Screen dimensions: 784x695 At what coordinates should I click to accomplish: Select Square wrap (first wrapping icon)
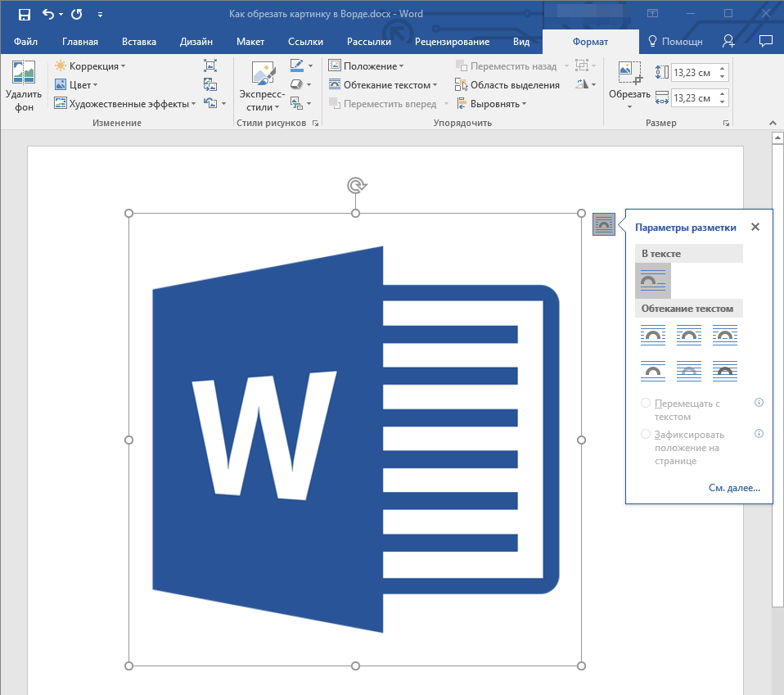coord(653,336)
